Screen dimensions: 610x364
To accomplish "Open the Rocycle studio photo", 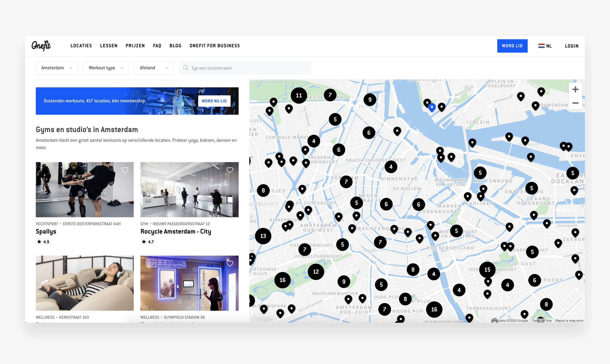I will click(189, 190).
